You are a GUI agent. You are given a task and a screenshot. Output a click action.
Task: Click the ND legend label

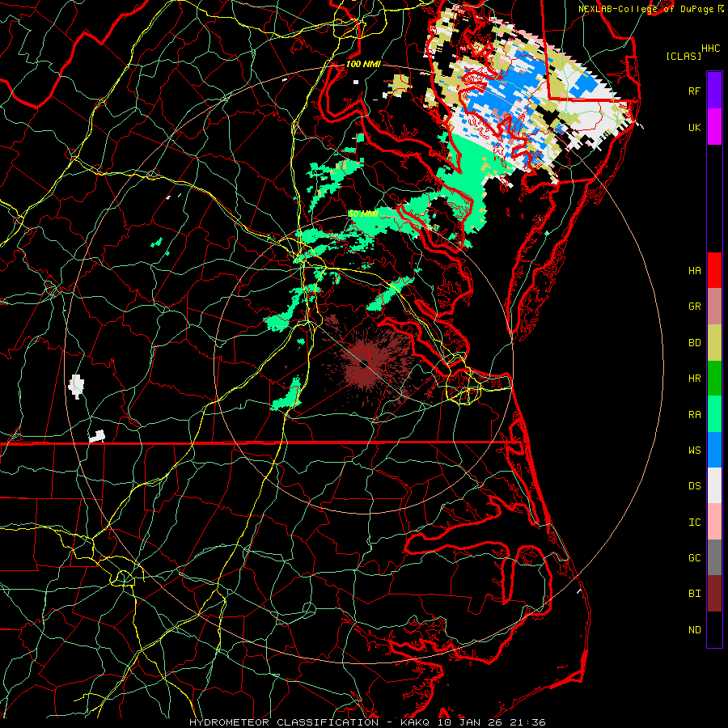(694, 630)
